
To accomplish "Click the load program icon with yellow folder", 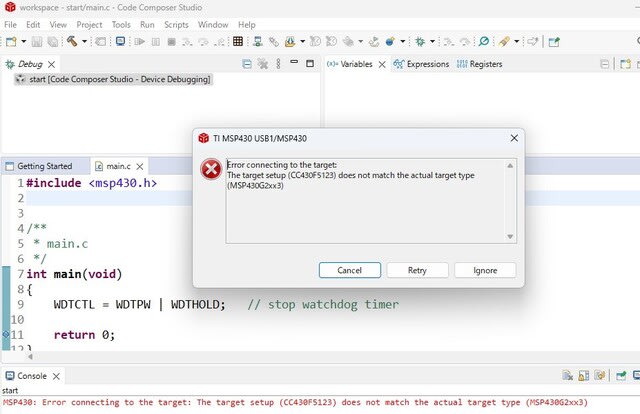I will click(x=290, y=41).
